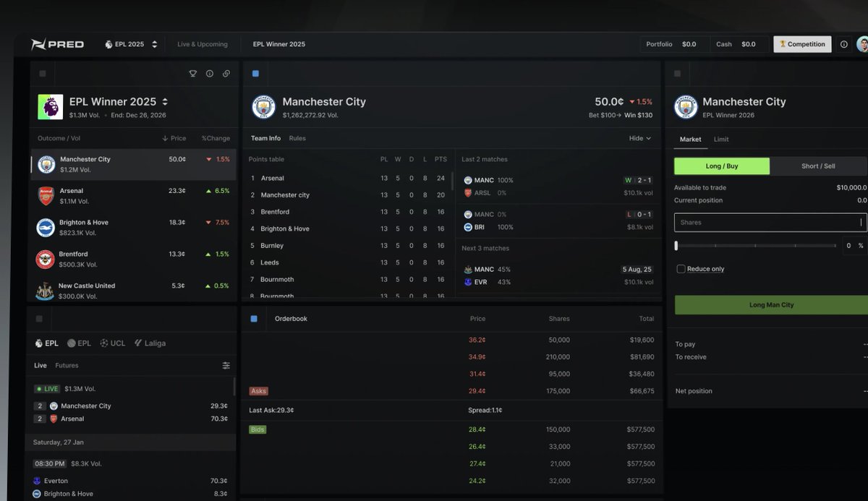Select Team Info tab
Image resolution: width=868 pixels, height=501 pixels.
(x=265, y=138)
